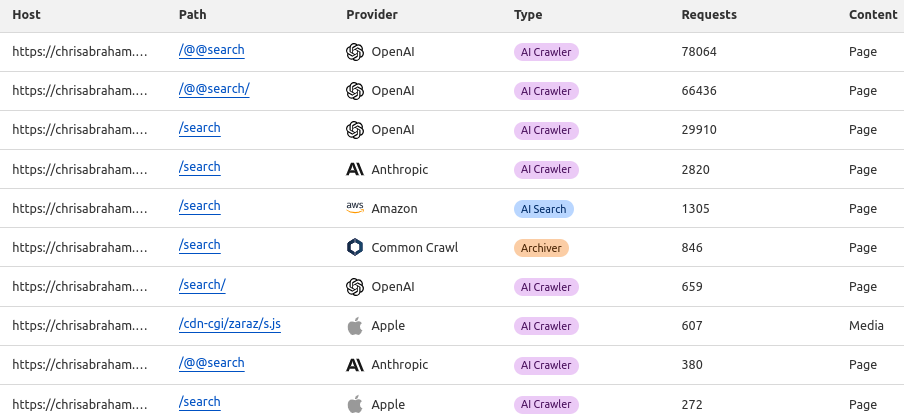Viewport: 904px width, 420px height.
Task: Click Anthropic logo in the 380-request row
Action: click(354, 364)
